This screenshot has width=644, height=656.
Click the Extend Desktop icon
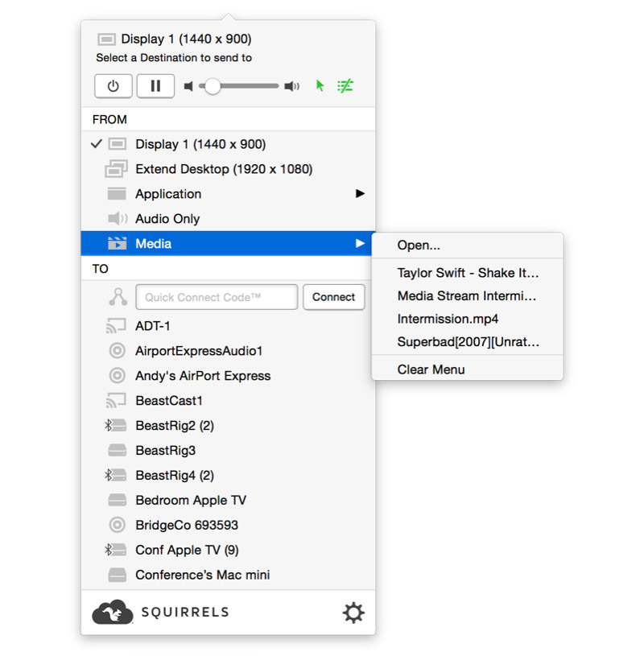point(116,169)
